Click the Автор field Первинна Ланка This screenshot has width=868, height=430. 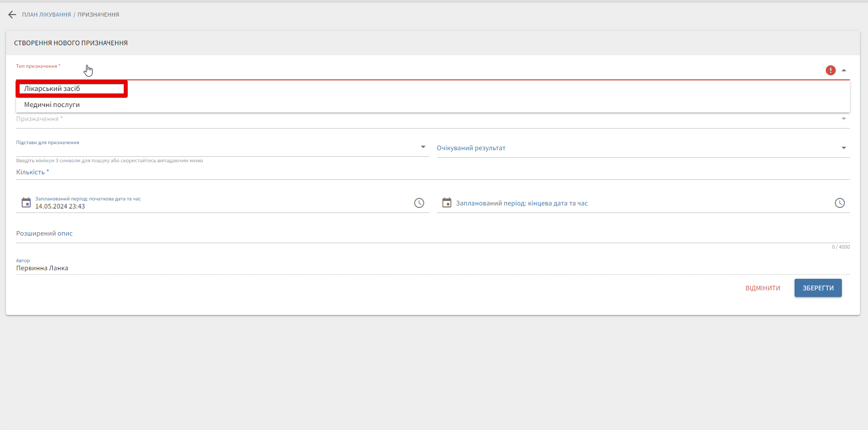[42, 268]
